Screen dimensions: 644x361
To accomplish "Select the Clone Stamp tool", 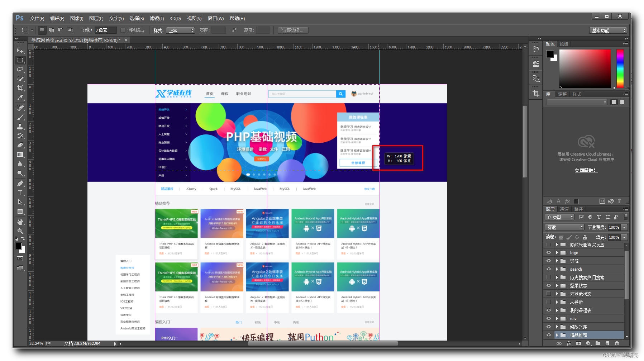I will pos(20,127).
